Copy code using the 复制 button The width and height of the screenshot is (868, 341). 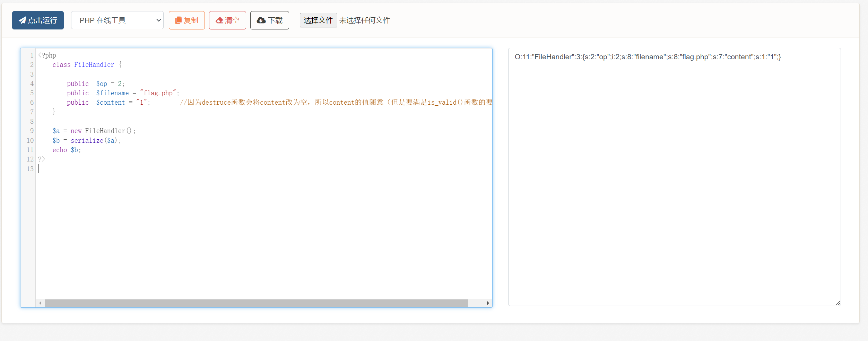click(x=187, y=20)
